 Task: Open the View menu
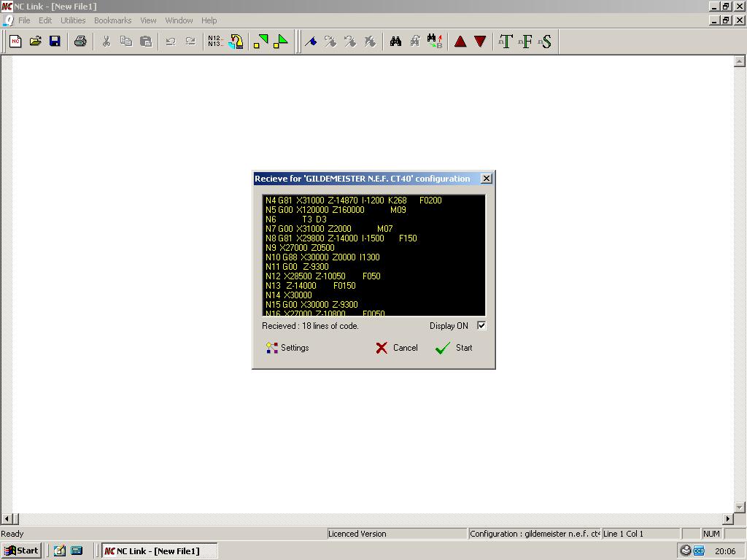pos(148,20)
